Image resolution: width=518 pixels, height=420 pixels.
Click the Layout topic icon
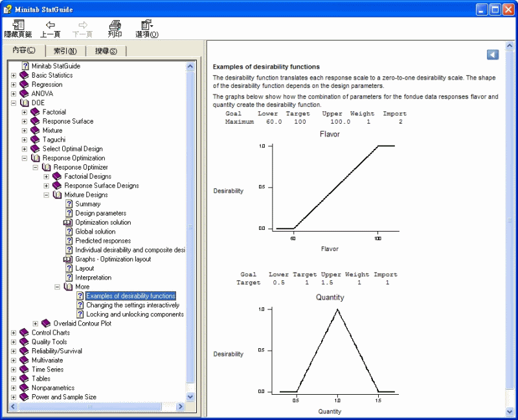click(69, 268)
